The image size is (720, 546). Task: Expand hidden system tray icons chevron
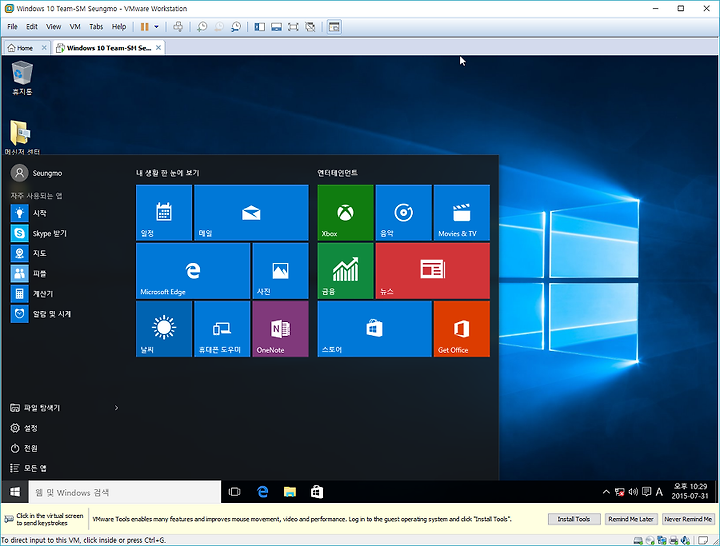pos(606,492)
